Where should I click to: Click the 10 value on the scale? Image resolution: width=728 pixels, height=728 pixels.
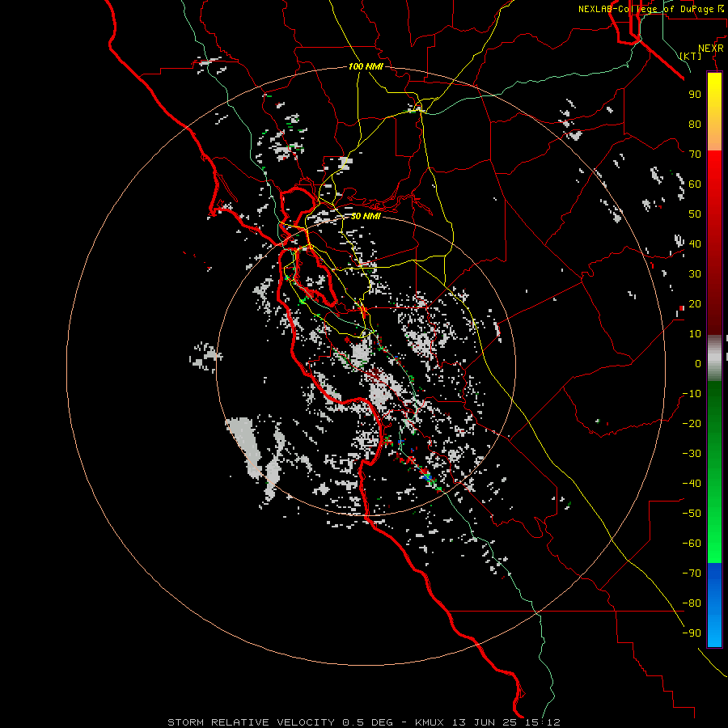(695, 334)
